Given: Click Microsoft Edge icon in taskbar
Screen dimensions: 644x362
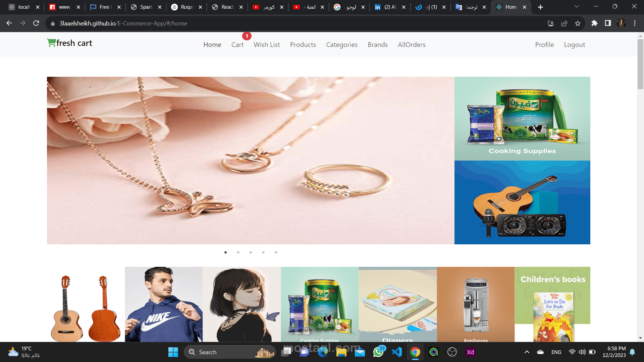Looking at the screenshot, I should pos(323,352).
